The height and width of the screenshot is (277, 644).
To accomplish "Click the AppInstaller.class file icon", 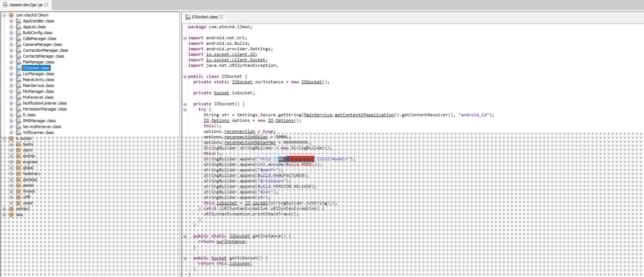I will (19, 21).
